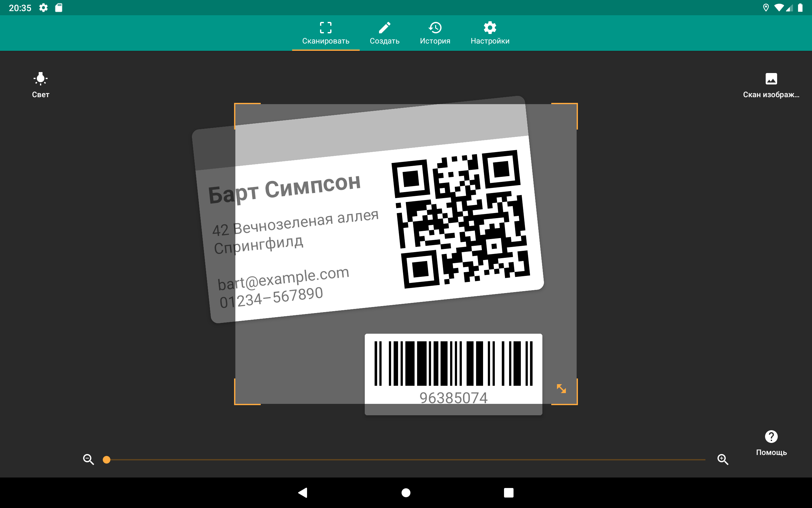Open the Сканировать tab
This screenshot has width=812, height=508.
325,33
